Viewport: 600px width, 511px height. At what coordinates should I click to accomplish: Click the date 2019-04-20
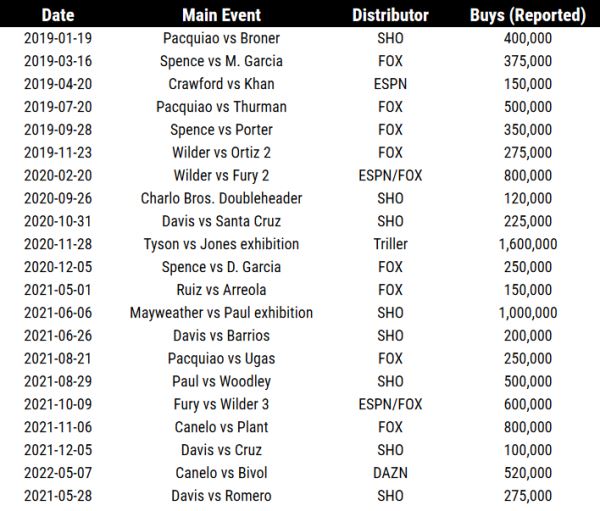(x=57, y=84)
